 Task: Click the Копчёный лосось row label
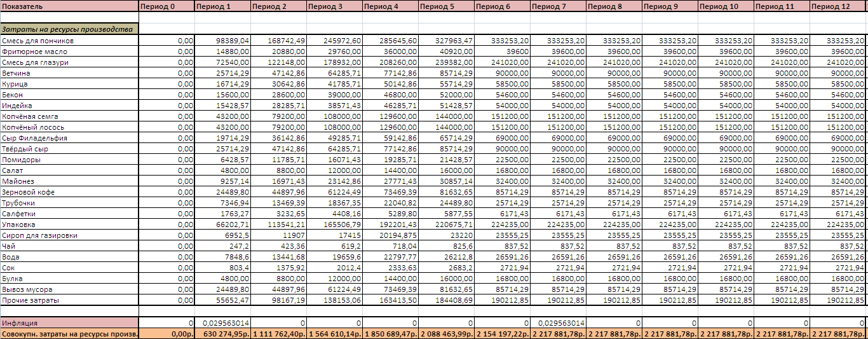pyautogui.click(x=69, y=127)
